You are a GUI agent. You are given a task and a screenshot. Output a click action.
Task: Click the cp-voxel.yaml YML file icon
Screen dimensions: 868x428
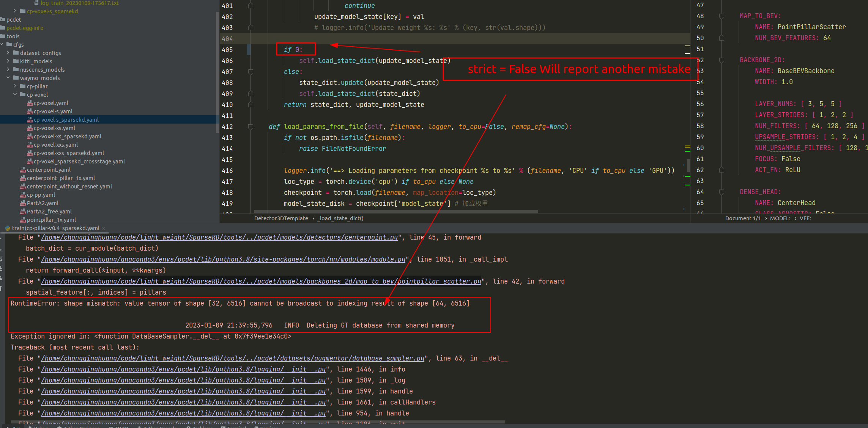point(30,103)
